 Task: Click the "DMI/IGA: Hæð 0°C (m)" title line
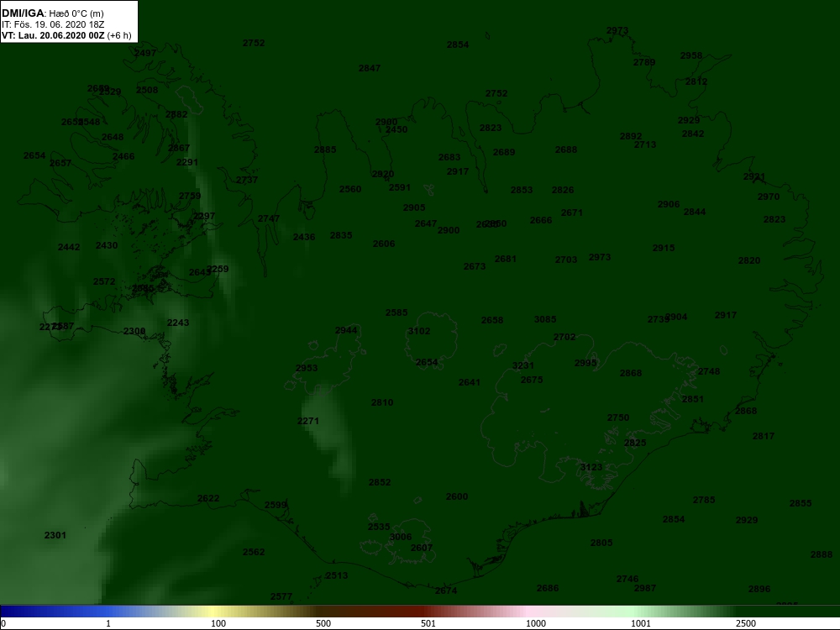coord(52,13)
